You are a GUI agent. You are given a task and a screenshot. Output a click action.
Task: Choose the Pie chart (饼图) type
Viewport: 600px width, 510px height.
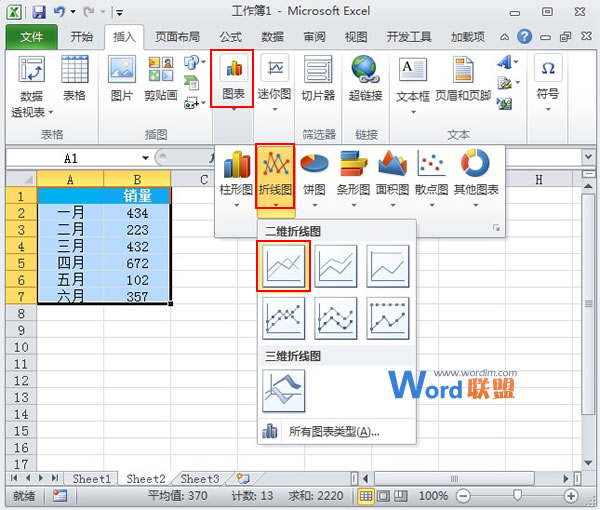coord(315,178)
